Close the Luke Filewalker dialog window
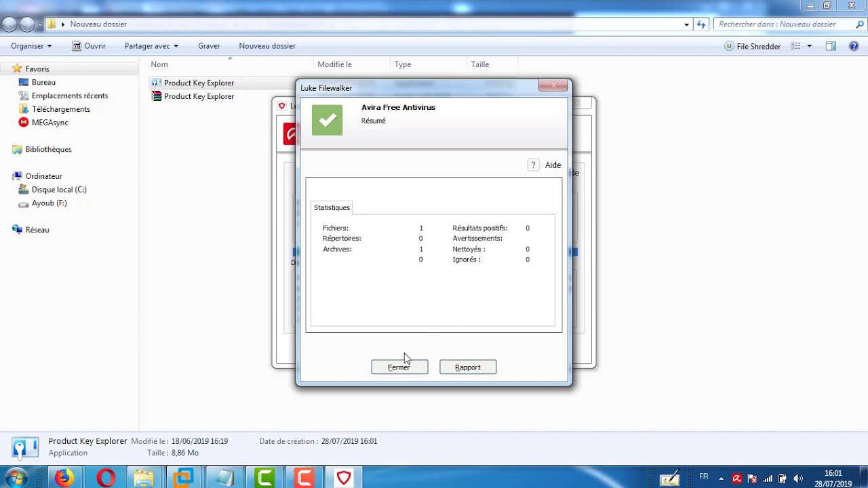868x488 pixels. (553, 85)
